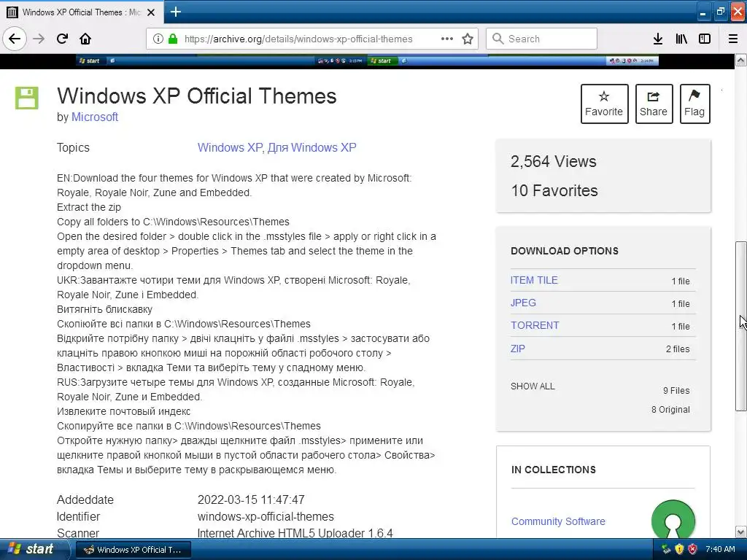The width and height of the screenshot is (747, 560).
Task: Click the yellow security shield tray icon
Action: [679, 550]
